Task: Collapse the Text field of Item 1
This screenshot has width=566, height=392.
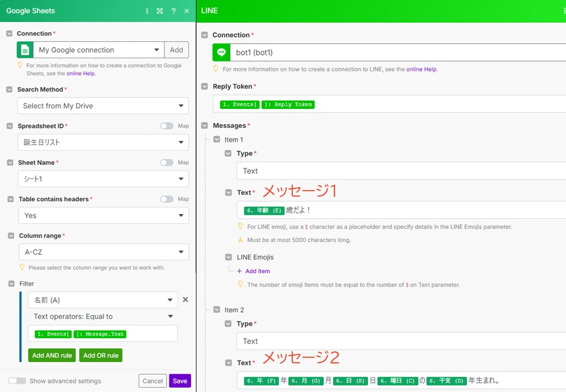Action: [x=229, y=192]
